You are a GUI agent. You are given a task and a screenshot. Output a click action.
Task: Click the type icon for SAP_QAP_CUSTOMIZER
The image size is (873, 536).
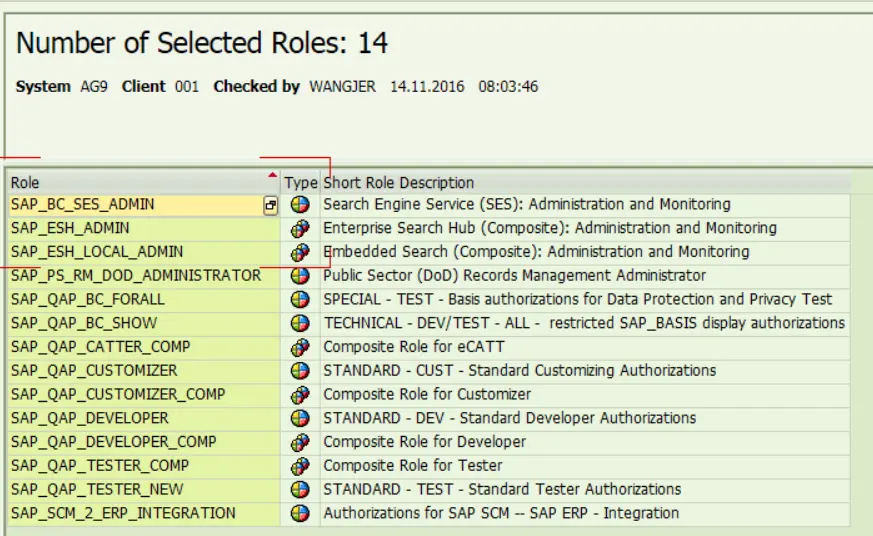coord(300,371)
